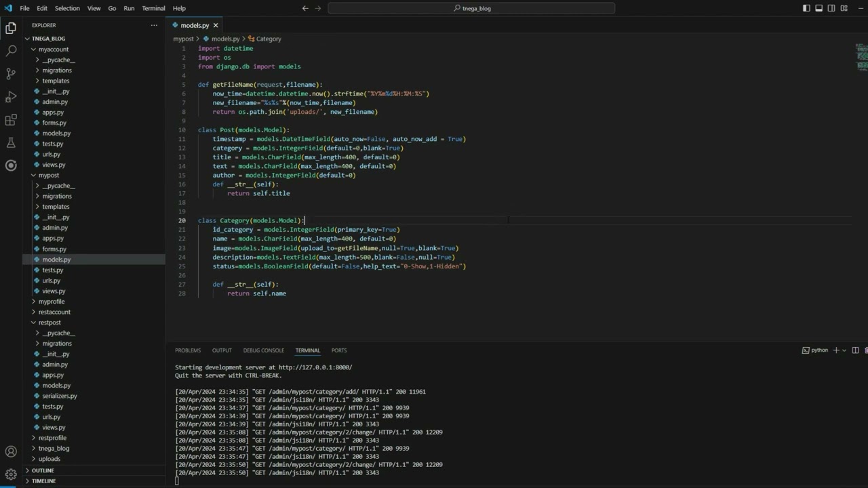Screen dimensions: 868x488
Task: Open the Run and Debug view
Action: 11,97
